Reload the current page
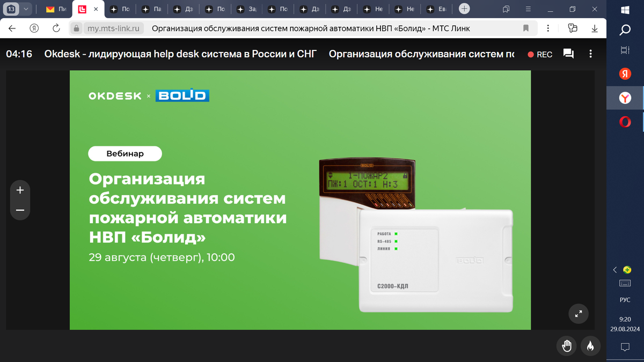Viewport: 644px width, 362px height. click(x=56, y=28)
